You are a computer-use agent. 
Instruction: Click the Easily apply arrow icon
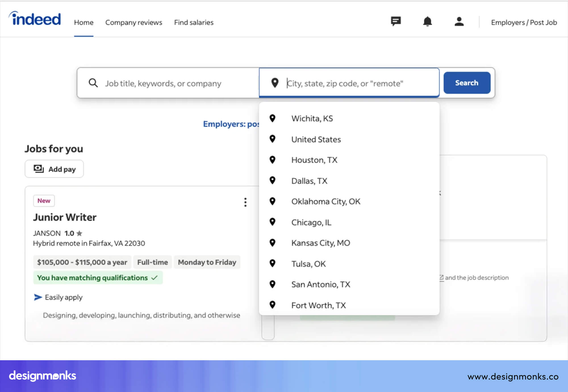coord(38,297)
